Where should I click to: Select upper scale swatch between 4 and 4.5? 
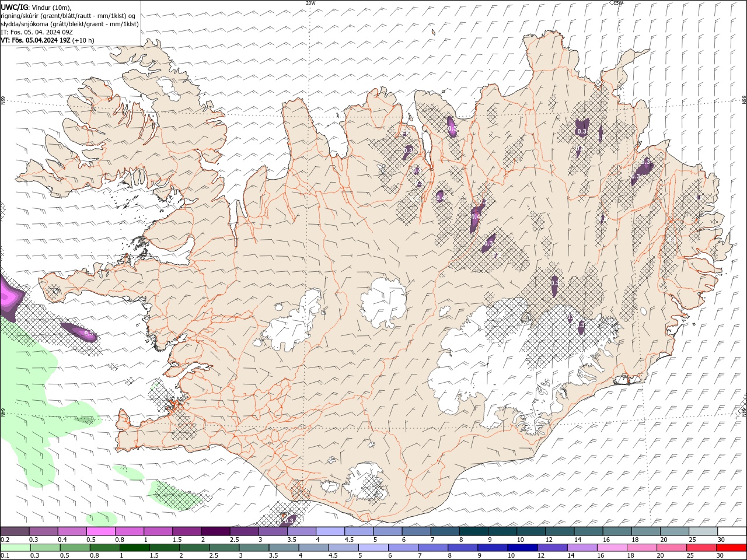(x=330, y=531)
